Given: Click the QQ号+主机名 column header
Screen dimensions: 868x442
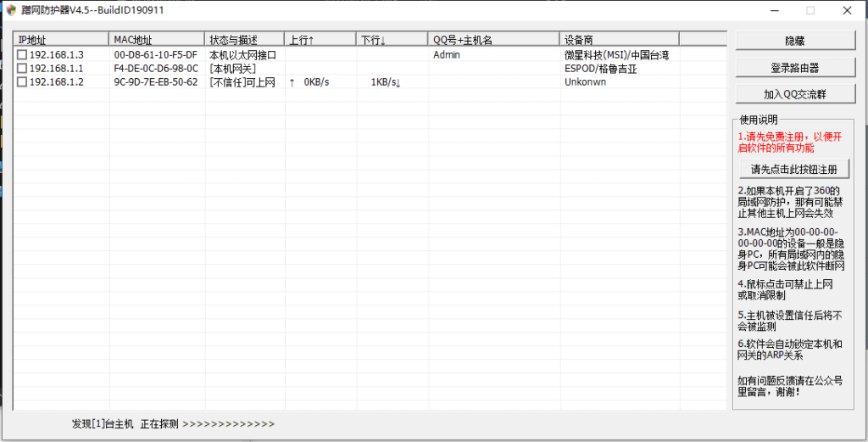Looking at the screenshot, I should click(x=493, y=39).
